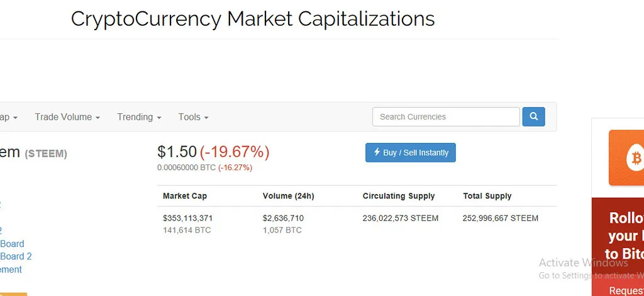Click the lightning bolt icon on the Buy button

377,152
